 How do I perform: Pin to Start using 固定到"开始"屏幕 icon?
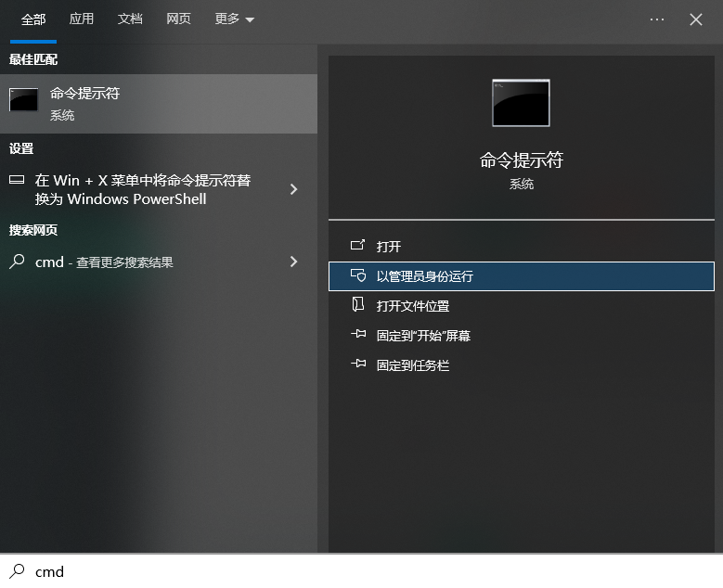coord(357,336)
